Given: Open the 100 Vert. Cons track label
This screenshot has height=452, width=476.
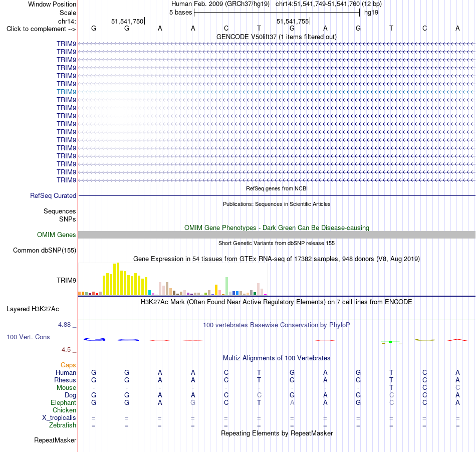Looking at the screenshot, I should click(x=28, y=337).
